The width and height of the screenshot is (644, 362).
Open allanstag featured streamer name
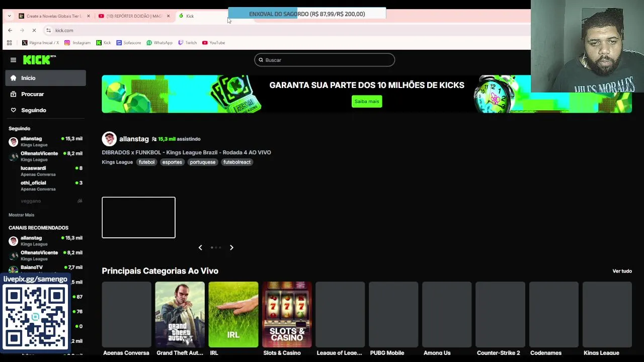[x=134, y=139]
